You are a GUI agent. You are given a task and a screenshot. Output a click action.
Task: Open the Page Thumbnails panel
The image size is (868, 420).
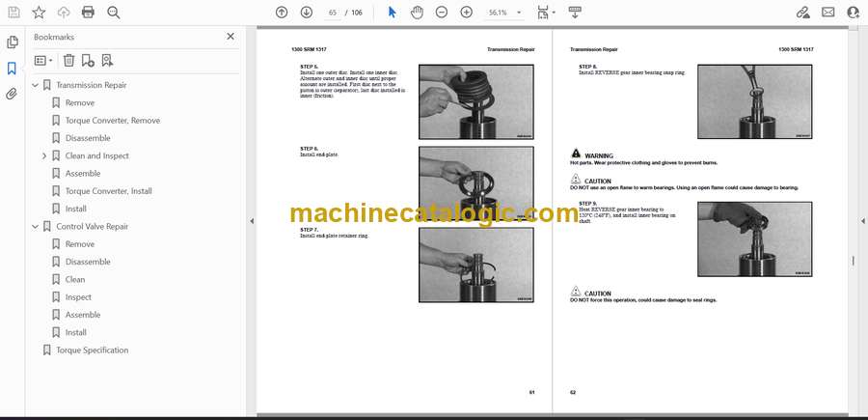click(x=13, y=42)
